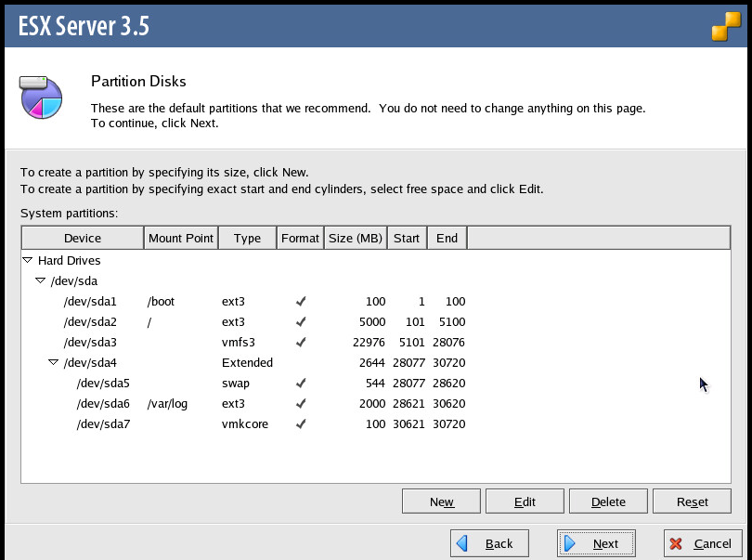Toggle format checkmark for /dev/sda2

click(x=301, y=321)
